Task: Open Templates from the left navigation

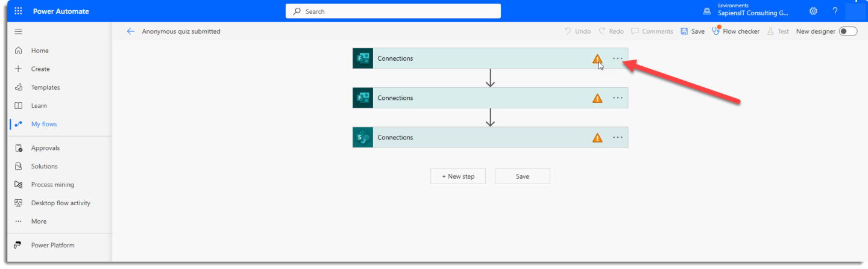Action: click(x=45, y=87)
